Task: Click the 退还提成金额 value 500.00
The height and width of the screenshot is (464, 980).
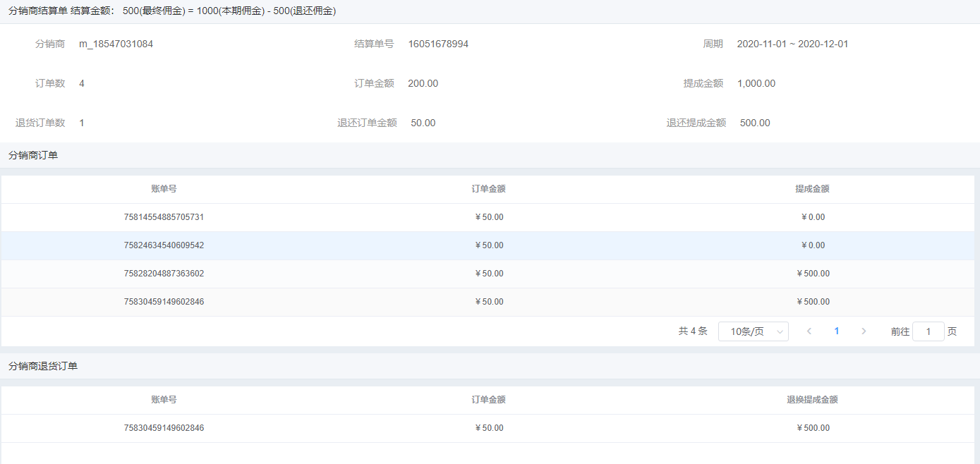Action: tap(755, 123)
